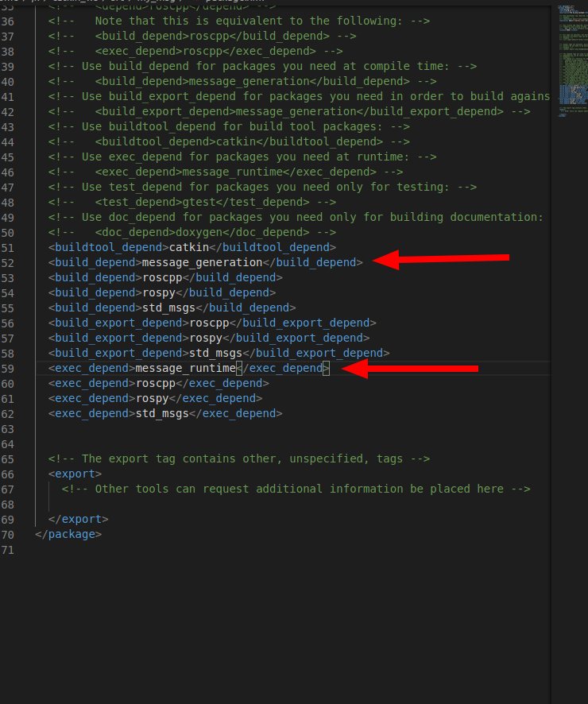This screenshot has height=704, width=588.
Task: Click std_msgs in build_export_depend line 58
Action: click(215, 353)
